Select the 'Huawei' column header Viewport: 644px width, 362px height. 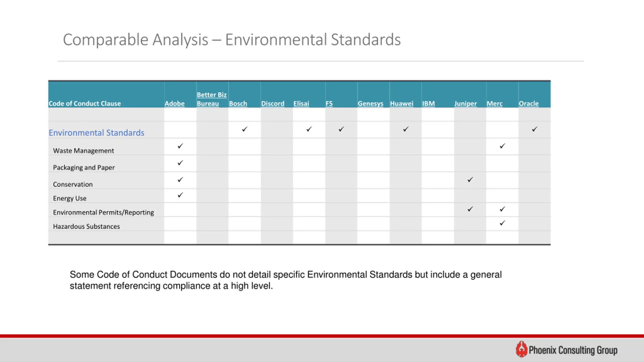(x=401, y=104)
